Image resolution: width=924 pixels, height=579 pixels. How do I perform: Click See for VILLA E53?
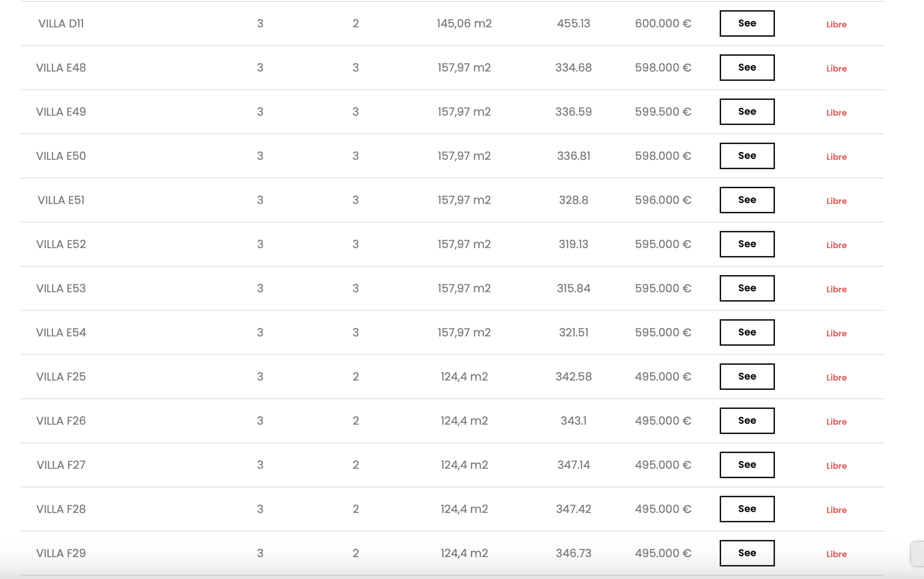click(x=747, y=288)
